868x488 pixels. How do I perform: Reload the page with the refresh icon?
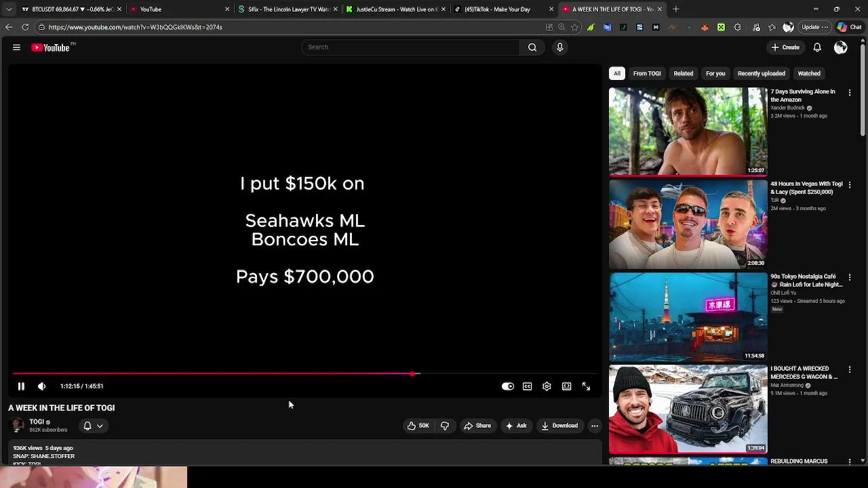tap(25, 27)
